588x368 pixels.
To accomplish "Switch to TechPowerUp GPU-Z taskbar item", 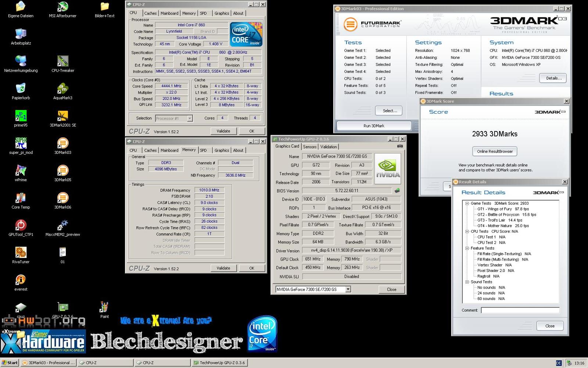I will click(219, 363).
